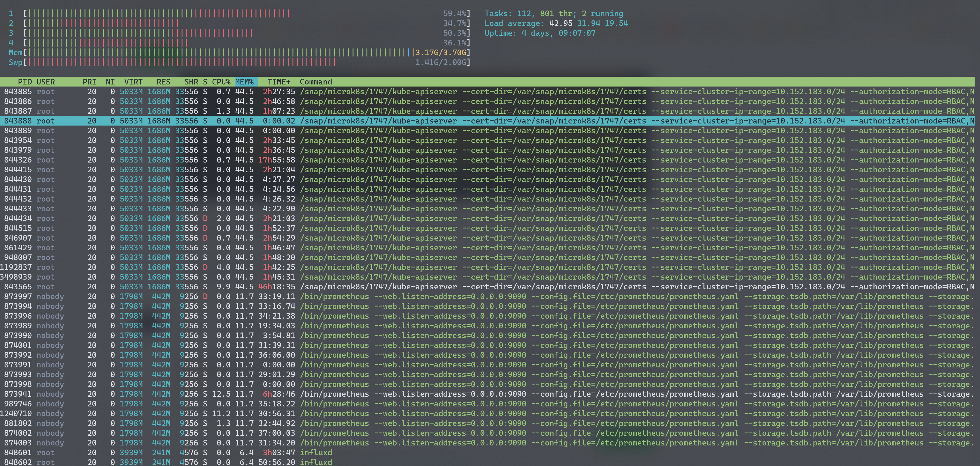The image size is (980, 466).
Task: Select process row with PID 844431
Action: (487, 189)
